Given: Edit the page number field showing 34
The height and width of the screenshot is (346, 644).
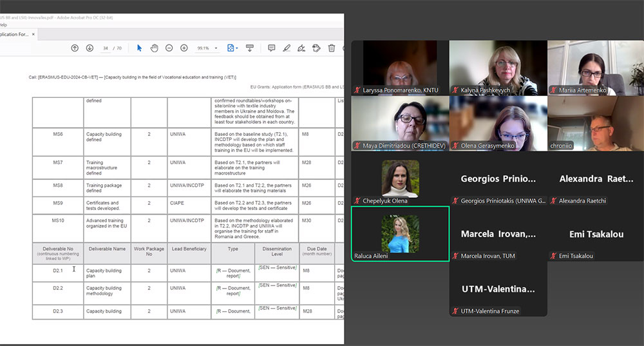Looking at the screenshot, I should tap(106, 48).
